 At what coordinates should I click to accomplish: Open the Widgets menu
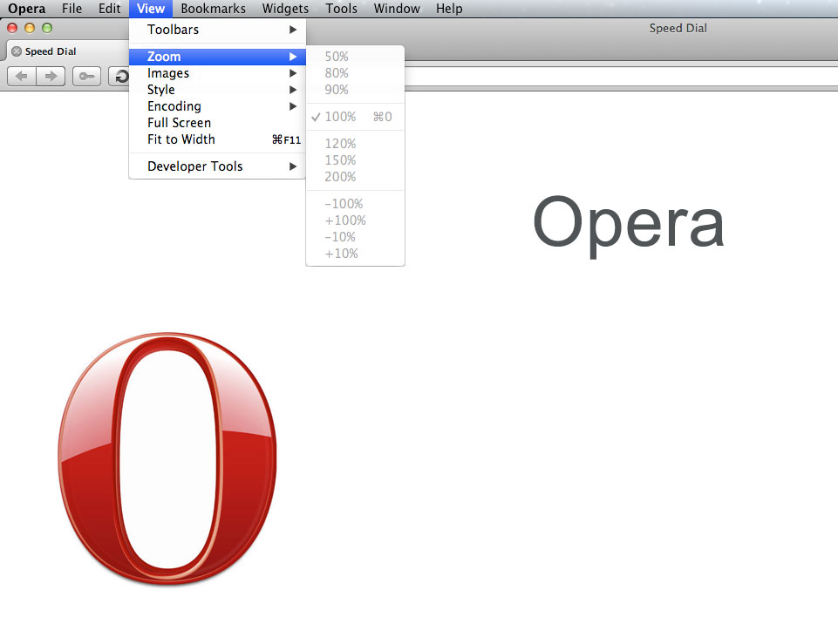click(x=285, y=9)
